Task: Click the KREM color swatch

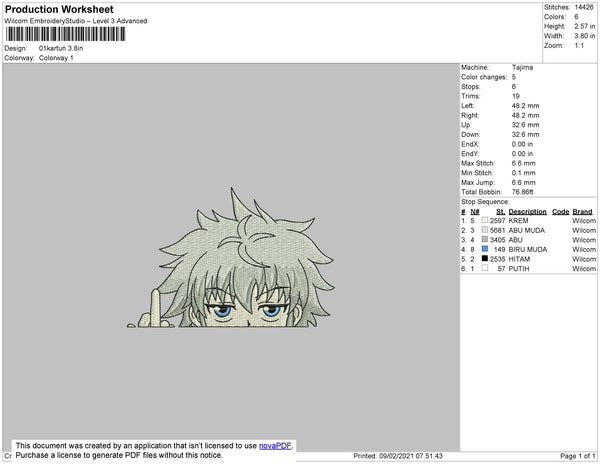Action: pos(485,220)
